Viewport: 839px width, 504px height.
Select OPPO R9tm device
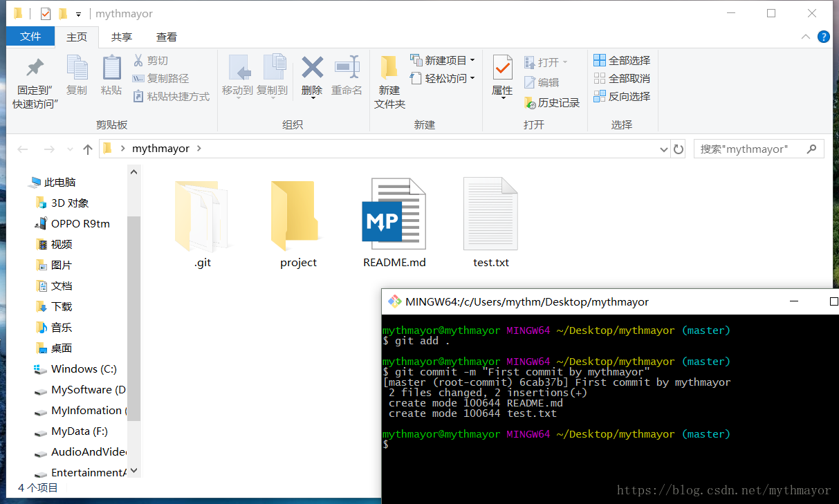[72, 224]
